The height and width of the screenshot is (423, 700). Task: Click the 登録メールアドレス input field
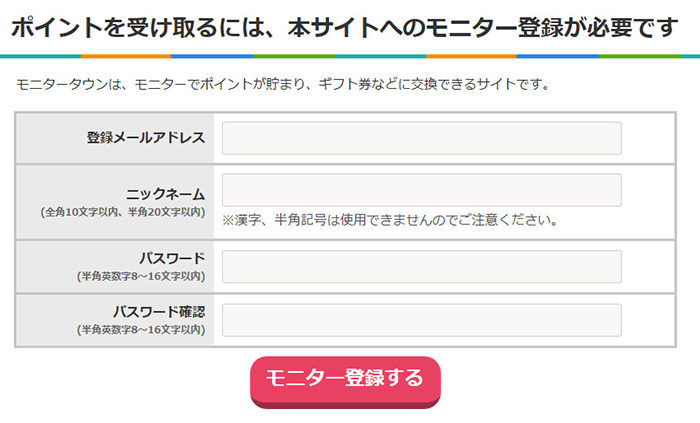421,138
